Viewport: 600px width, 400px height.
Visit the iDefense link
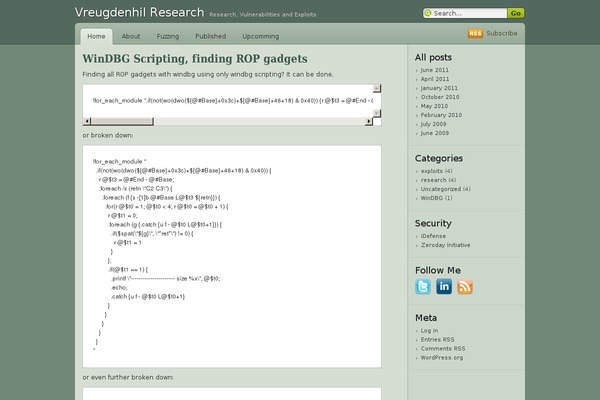pyautogui.click(x=433, y=236)
